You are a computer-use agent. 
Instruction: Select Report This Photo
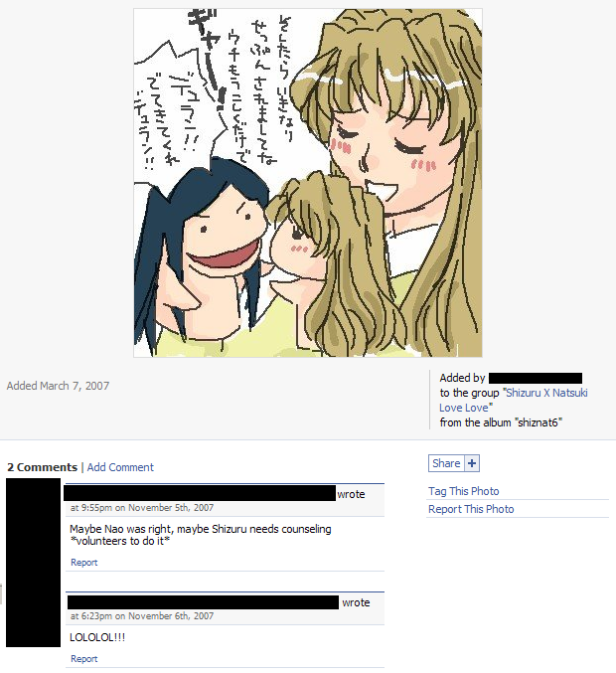coord(471,509)
